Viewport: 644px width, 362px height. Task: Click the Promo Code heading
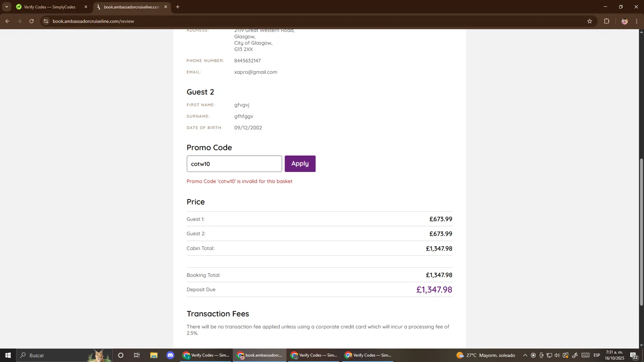(210, 148)
